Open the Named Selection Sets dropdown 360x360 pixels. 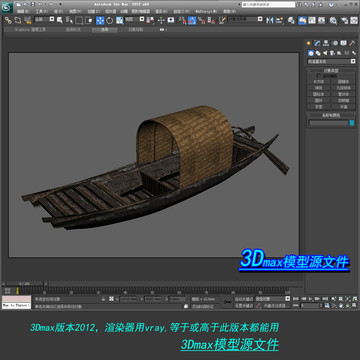click(x=245, y=20)
